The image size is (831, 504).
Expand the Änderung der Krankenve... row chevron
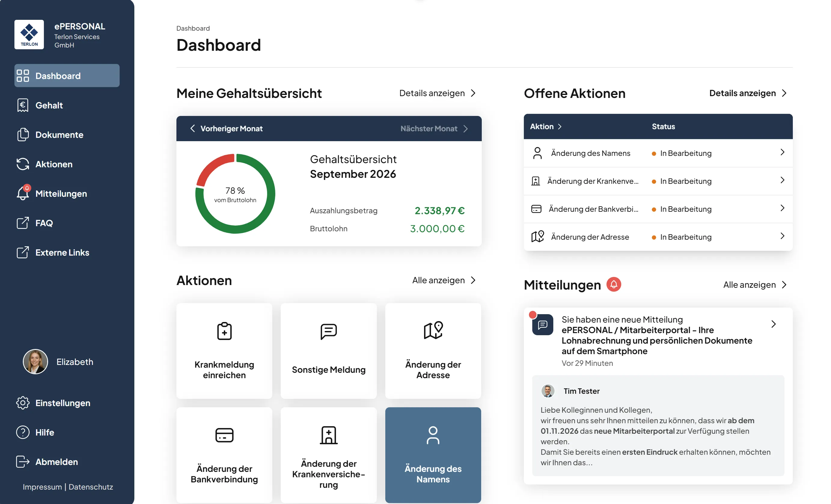pyautogui.click(x=782, y=180)
